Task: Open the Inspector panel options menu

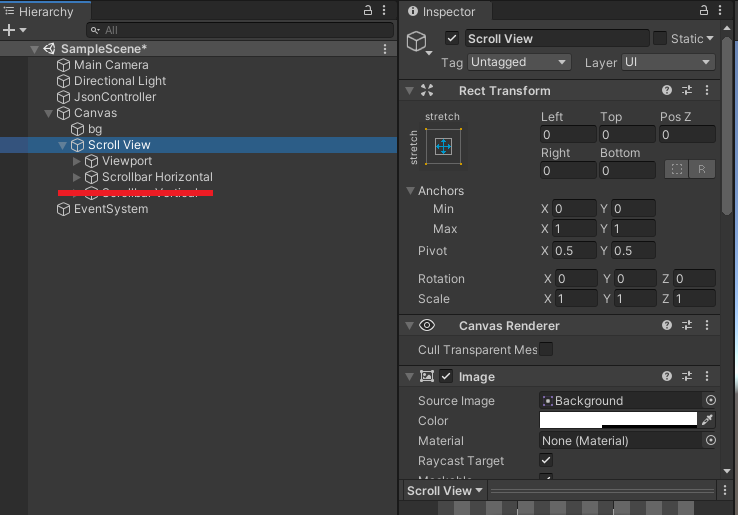Action: tap(720, 10)
